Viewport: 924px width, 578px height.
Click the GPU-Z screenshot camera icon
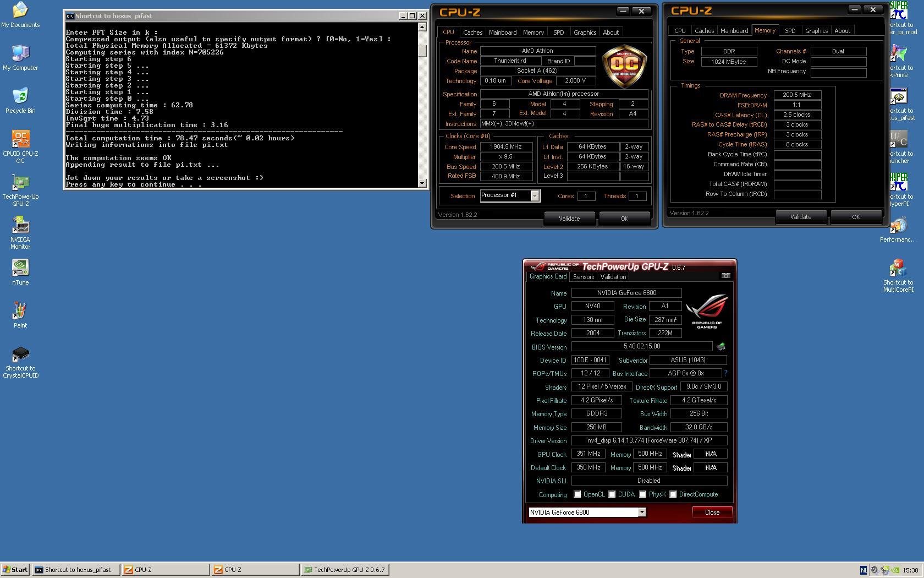pos(725,276)
